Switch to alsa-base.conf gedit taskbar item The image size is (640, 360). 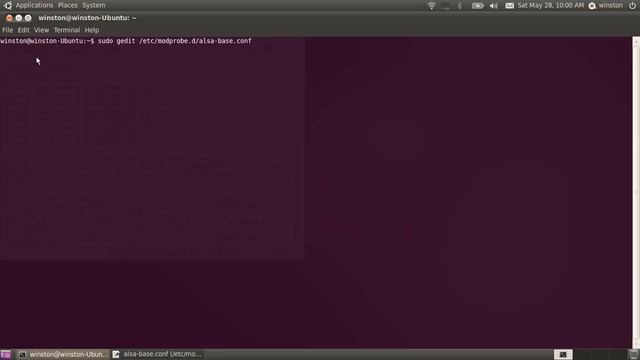tap(157, 354)
